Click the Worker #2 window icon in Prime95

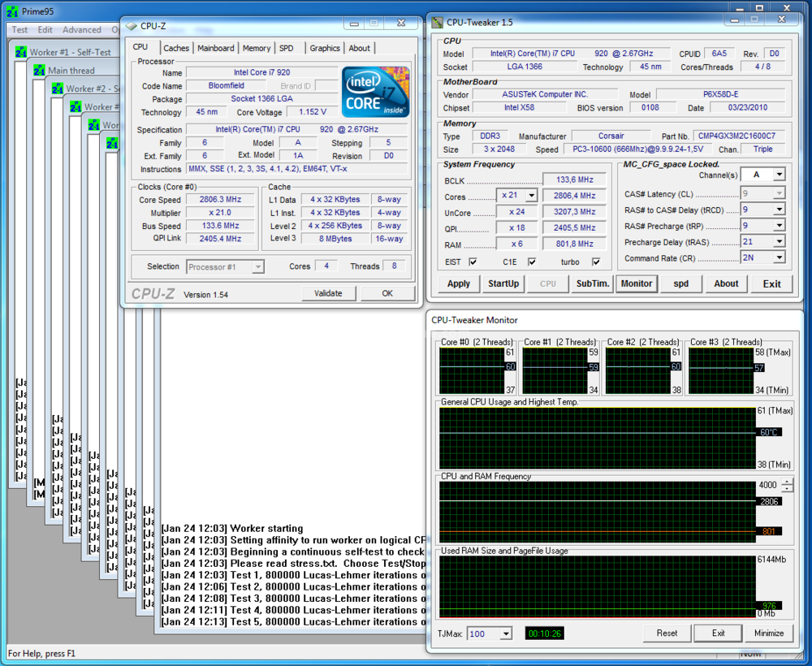(58, 89)
